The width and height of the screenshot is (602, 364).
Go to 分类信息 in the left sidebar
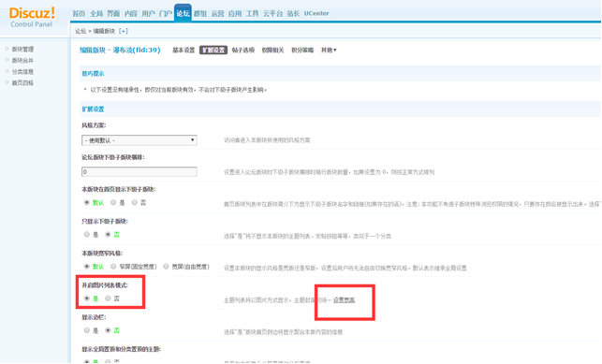point(22,72)
